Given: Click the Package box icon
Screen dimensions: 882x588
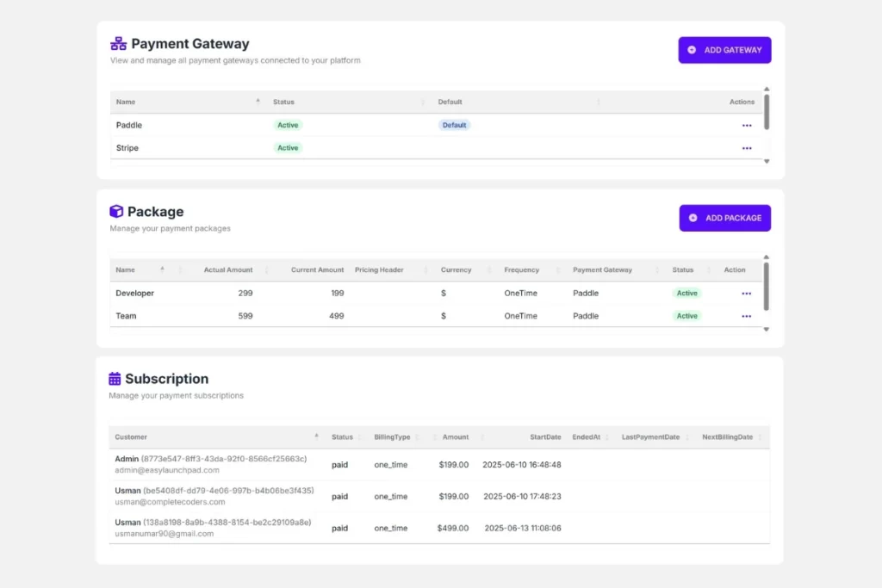Looking at the screenshot, I should pyautogui.click(x=117, y=211).
